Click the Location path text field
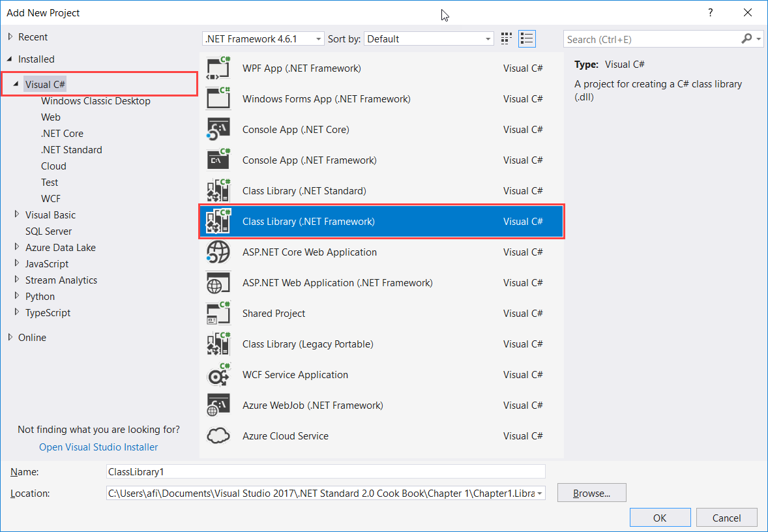The width and height of the screenshot is (768, 532). (321, 494)
